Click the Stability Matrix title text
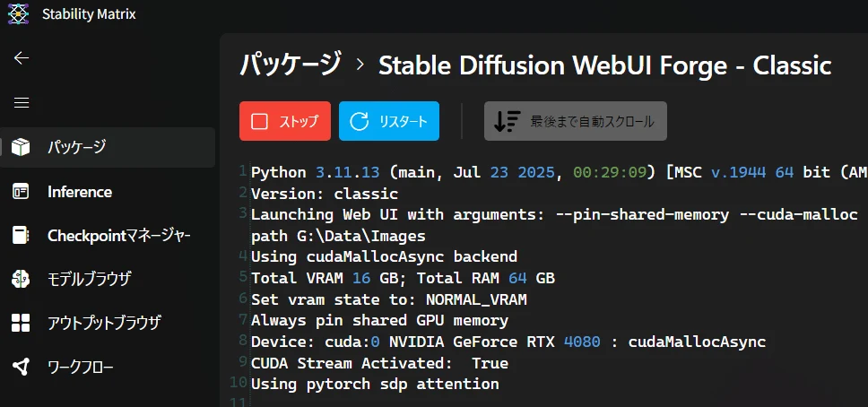 (x=89, y=13)
